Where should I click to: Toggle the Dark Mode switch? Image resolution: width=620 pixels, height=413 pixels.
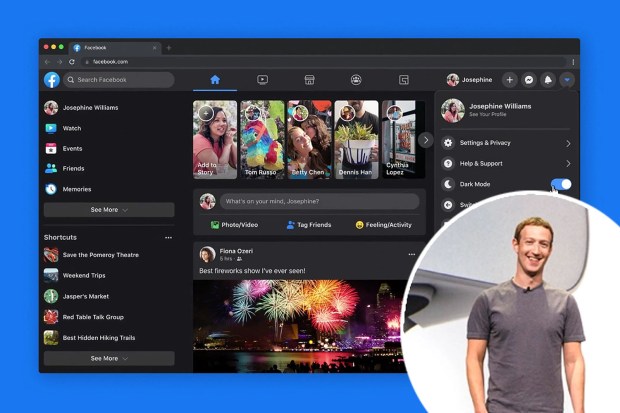coord(561,184)
